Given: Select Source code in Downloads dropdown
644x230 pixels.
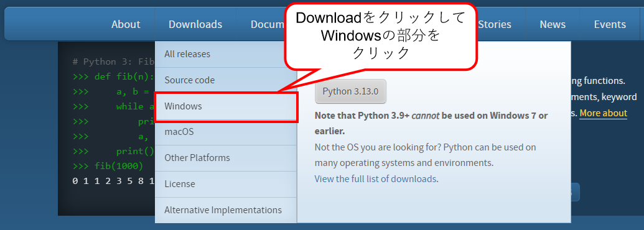Looking at the screenshot, I should 225,80.
